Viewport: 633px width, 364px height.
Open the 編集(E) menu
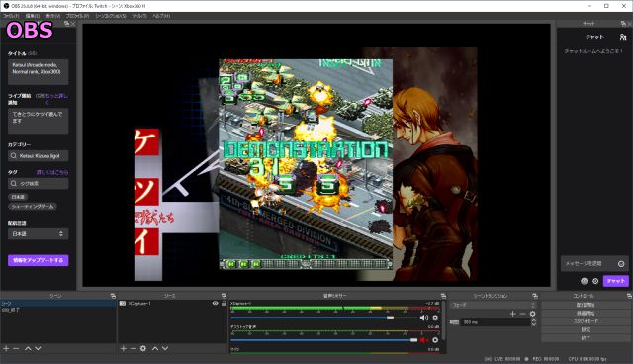pos(33,16)
